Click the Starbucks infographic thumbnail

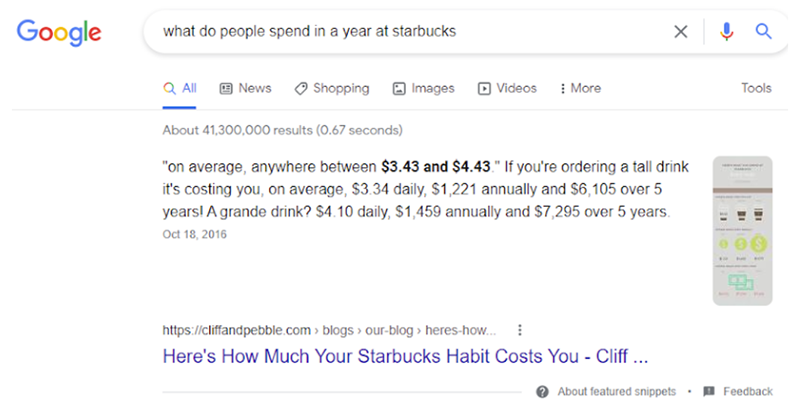coord(742,230)
